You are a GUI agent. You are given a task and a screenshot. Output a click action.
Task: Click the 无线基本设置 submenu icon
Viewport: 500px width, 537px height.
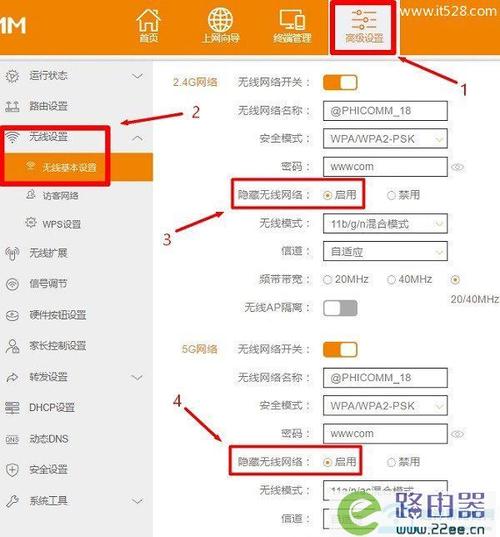(31, 166)
